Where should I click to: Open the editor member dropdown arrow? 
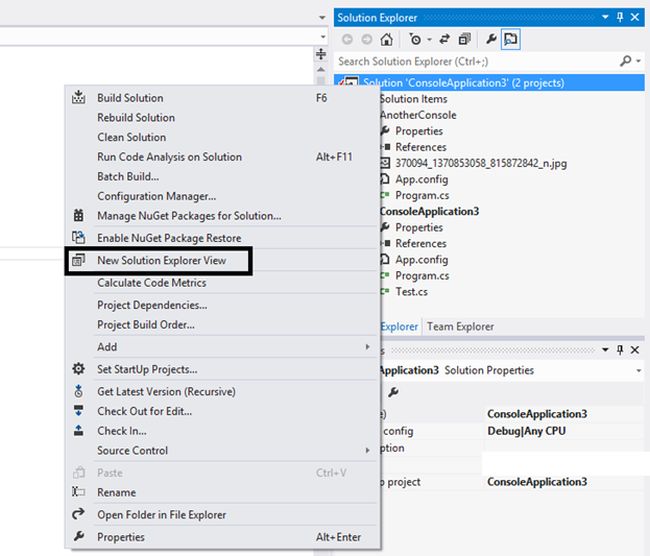click(323, 37)
